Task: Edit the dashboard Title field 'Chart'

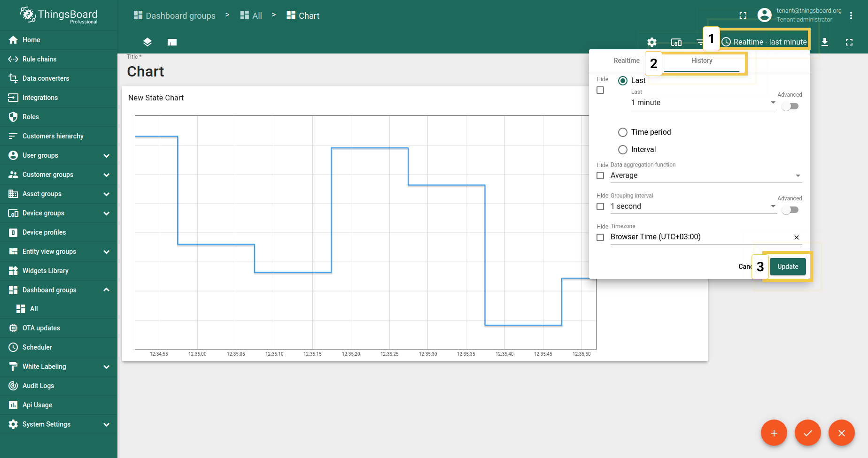Action: 146,71
